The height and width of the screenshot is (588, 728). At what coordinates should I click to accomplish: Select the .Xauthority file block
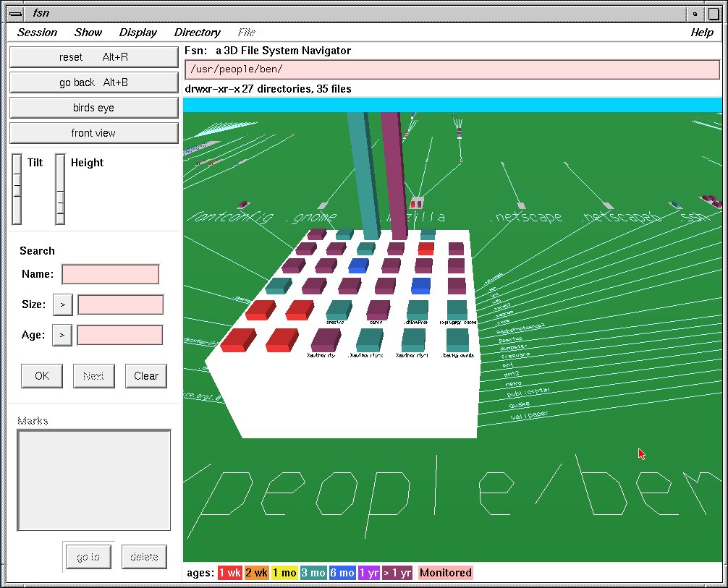pos(326,340)
